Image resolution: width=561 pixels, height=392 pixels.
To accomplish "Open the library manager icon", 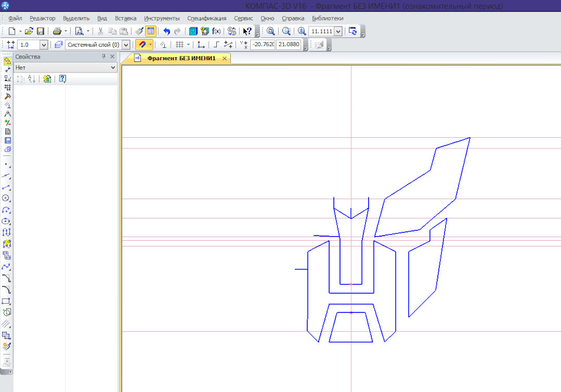I will coord(193,32).
